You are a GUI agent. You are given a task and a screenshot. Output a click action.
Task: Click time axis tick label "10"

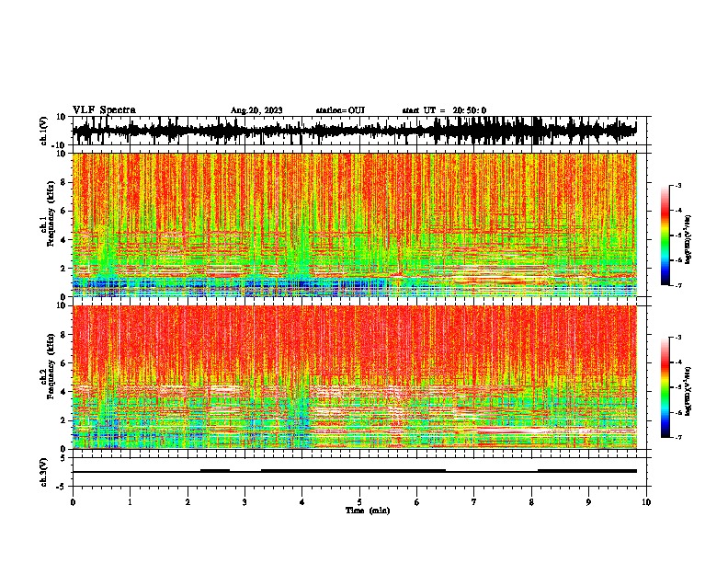pos(646,502)
